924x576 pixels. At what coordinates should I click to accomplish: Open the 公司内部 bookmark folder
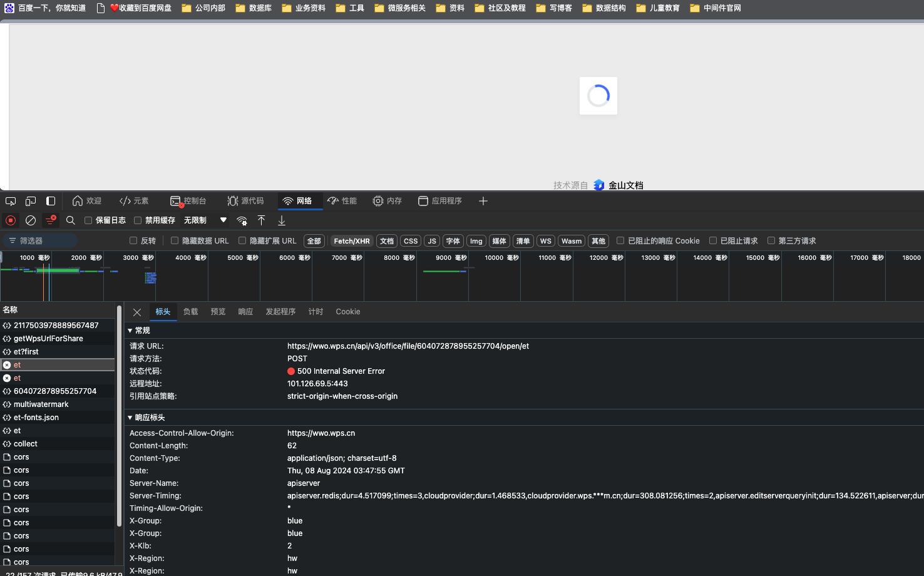tap(203, 8)
